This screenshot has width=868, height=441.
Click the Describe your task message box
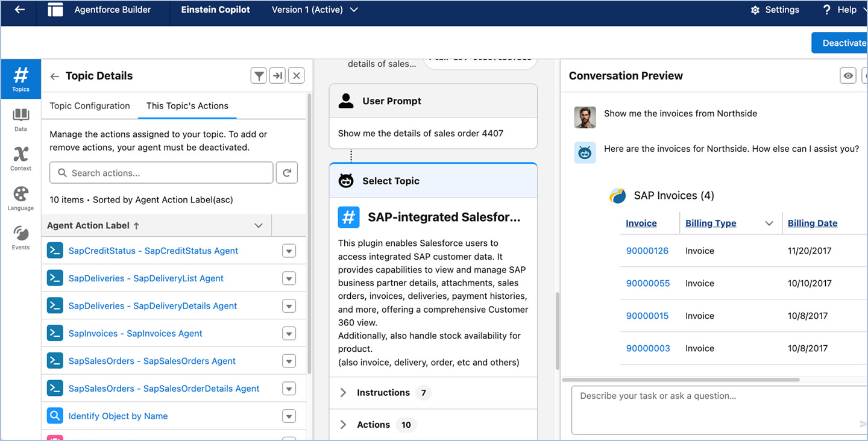click(x=720, y=410)
